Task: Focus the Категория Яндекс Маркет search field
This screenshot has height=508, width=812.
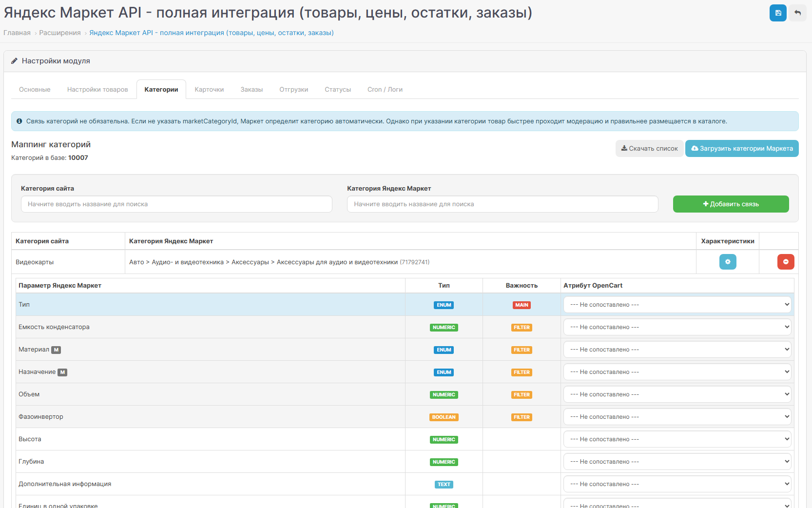Action: tap(503, 204)
